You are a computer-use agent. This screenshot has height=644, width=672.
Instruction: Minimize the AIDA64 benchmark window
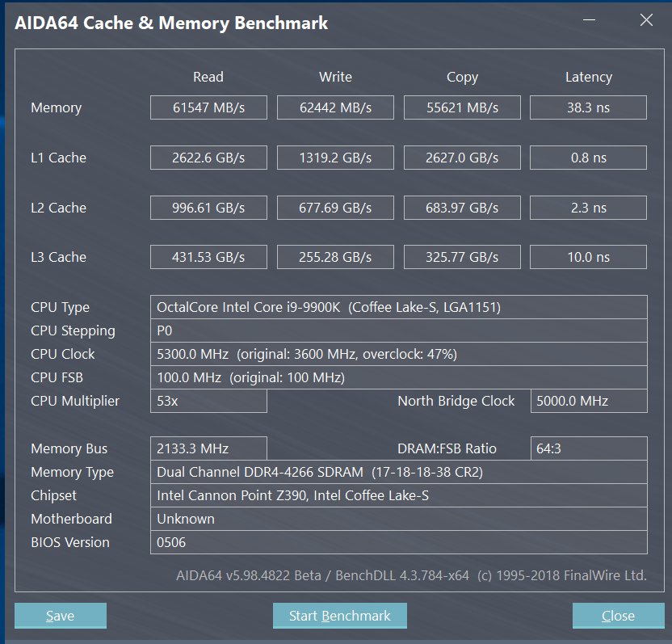590,20
